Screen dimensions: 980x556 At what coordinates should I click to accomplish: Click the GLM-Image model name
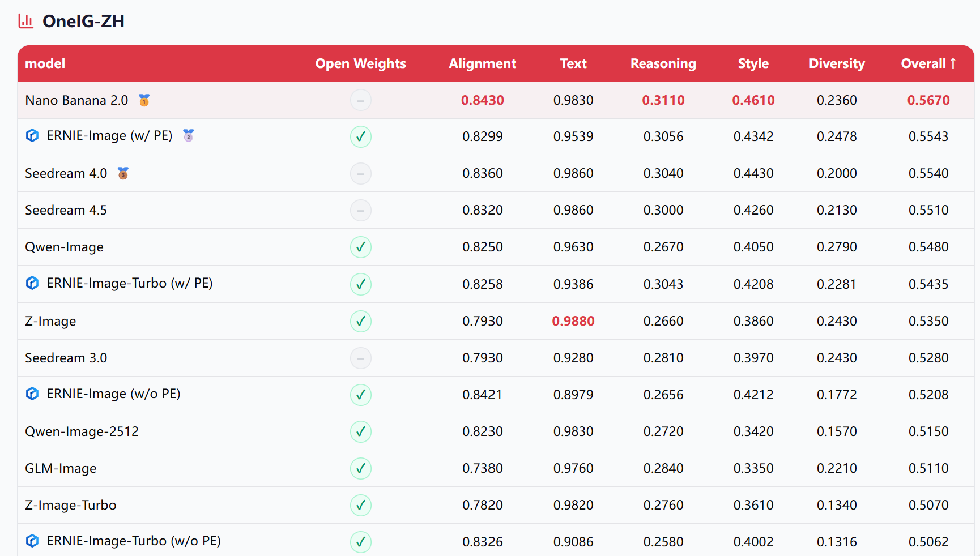61,468
